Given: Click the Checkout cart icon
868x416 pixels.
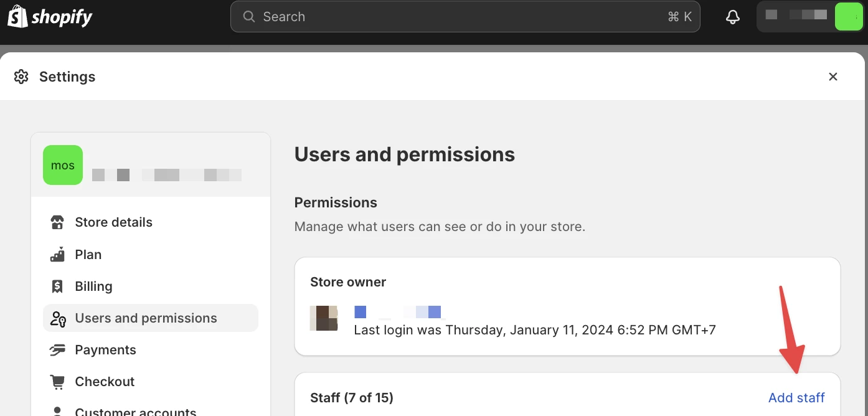Looking at the screenshot, I should coord(57,382).
